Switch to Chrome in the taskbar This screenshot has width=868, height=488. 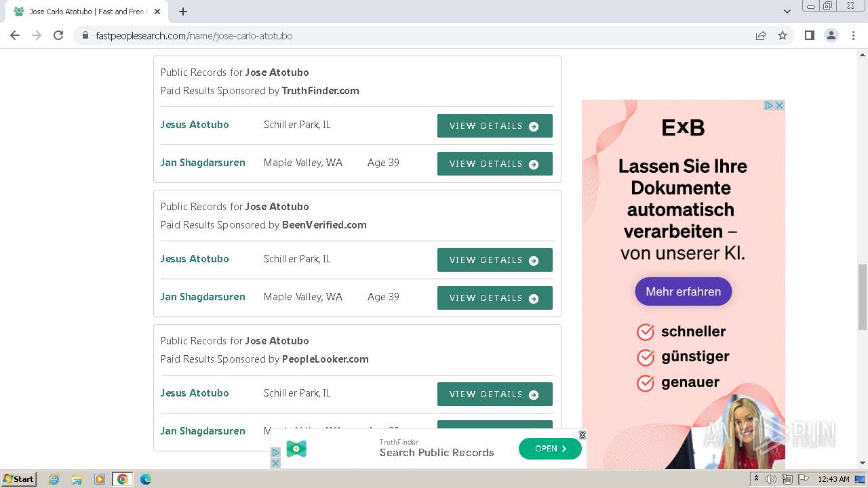tap(123, 479)
